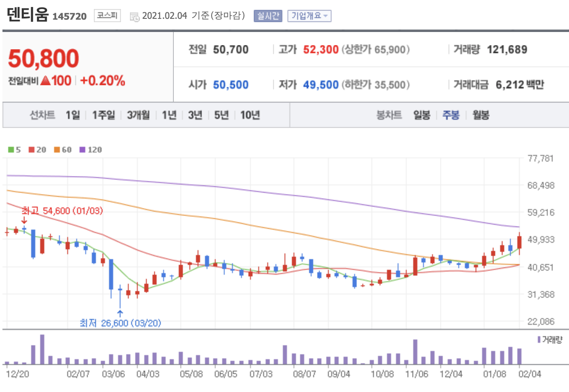The image size is (569, 392).
Task: Click the 봉차트 label
Action: (389, 115)
